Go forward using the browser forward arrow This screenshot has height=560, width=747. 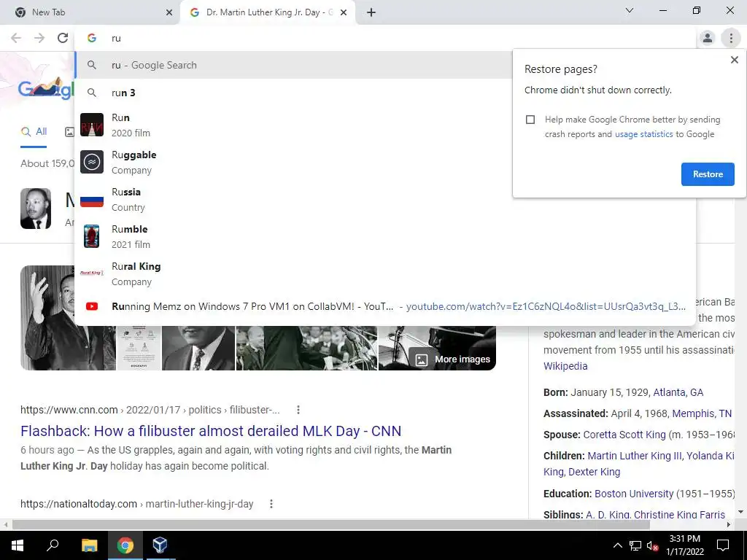(39, 38)
